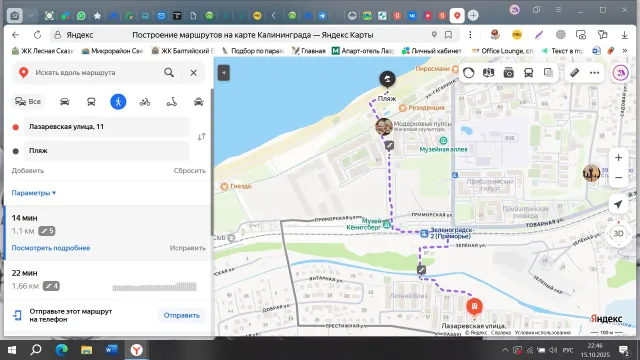Click the red Лазаревская улица start marker
640x360 pixels.
pos(474,306)
